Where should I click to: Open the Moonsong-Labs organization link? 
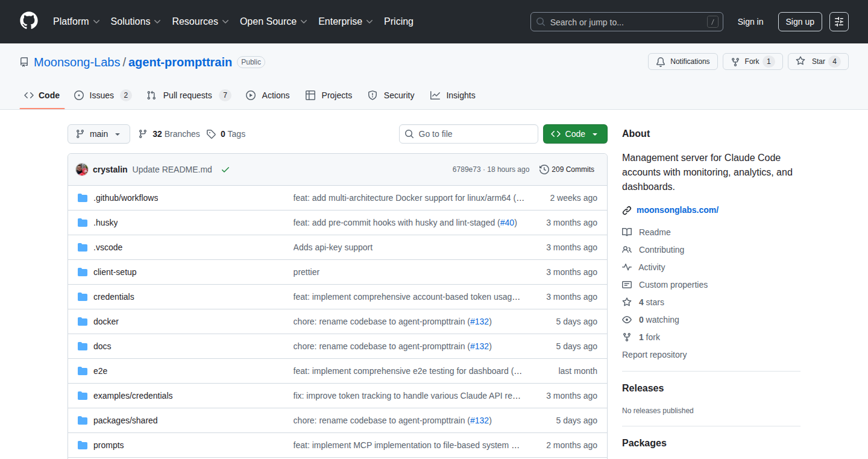[x=77, y=62]
